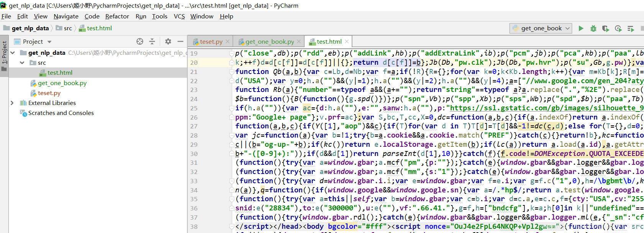Toggle code fold marker on line 20
The height and width of the screenshot is (233, 644).
coord(231,62)
